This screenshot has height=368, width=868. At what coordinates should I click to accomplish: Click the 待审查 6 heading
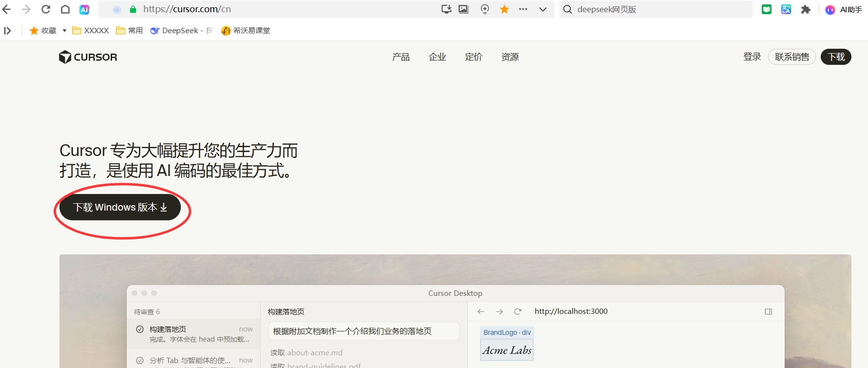[147, 312]
